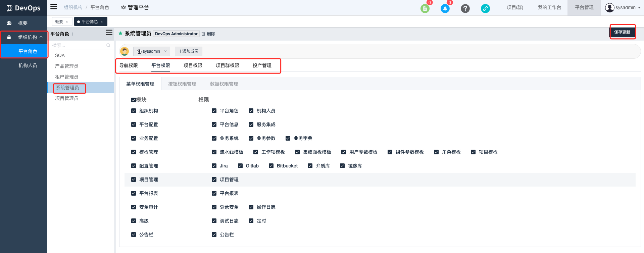Open the sysadmin user dropdown
The height and width of the screenshot is (253, 644).
pyautogui.click(x=623, y=8)
